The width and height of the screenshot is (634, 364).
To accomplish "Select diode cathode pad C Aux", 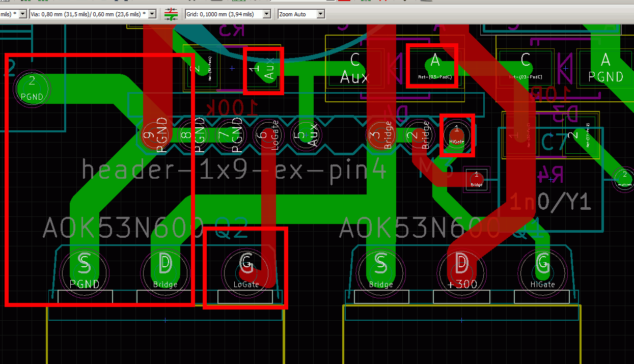I will [355, 68].
